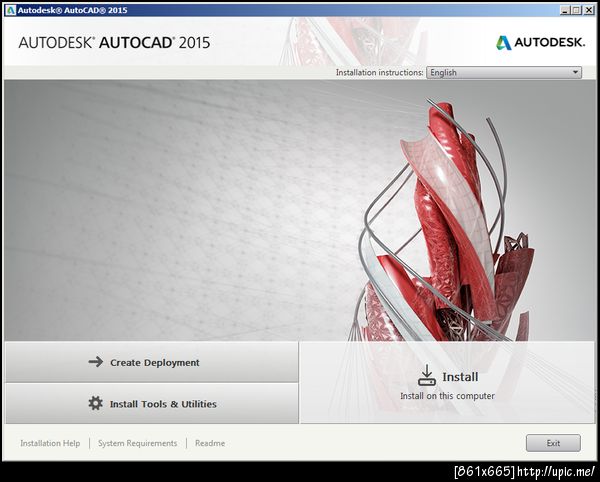Open the Installation instructions language dropdown
The image size is (600, 482).
click(504, 72)
